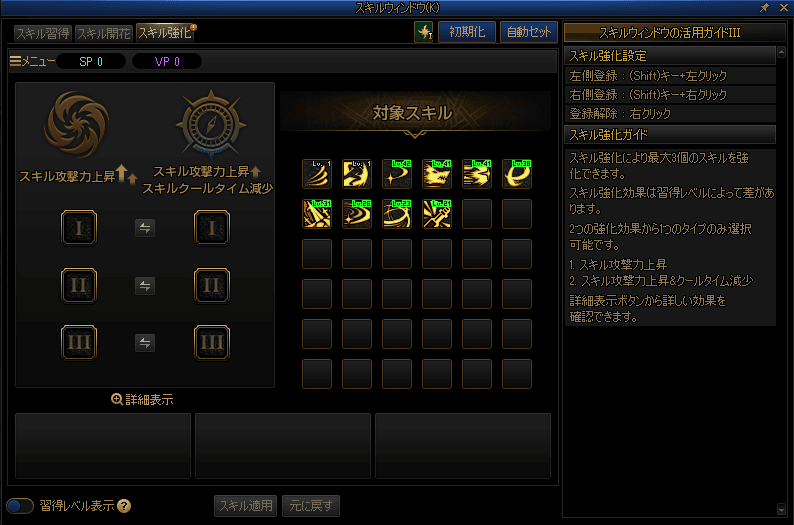The image size is (794, 525).
Task: Click the star icon next to 初期化
Action: pos(423,32)
